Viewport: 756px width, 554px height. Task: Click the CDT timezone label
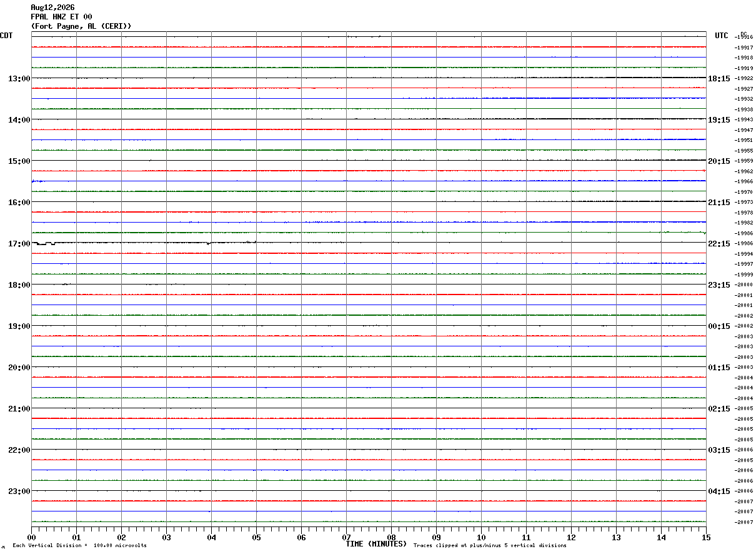click(x=6, y=36)
